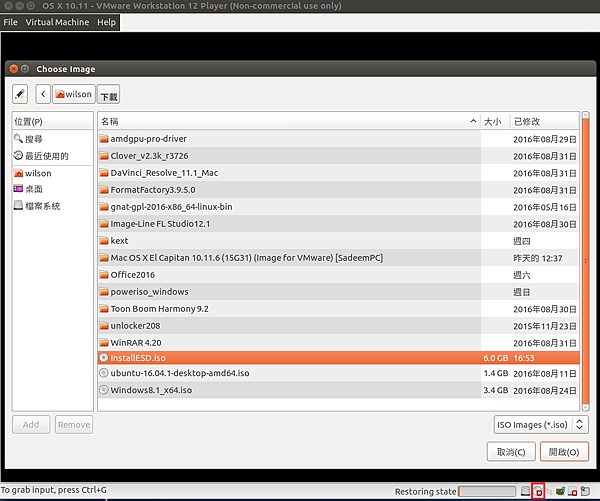600x501 pixels.
Task: Click the Restoring state progress bar
Action: point(487,491)
